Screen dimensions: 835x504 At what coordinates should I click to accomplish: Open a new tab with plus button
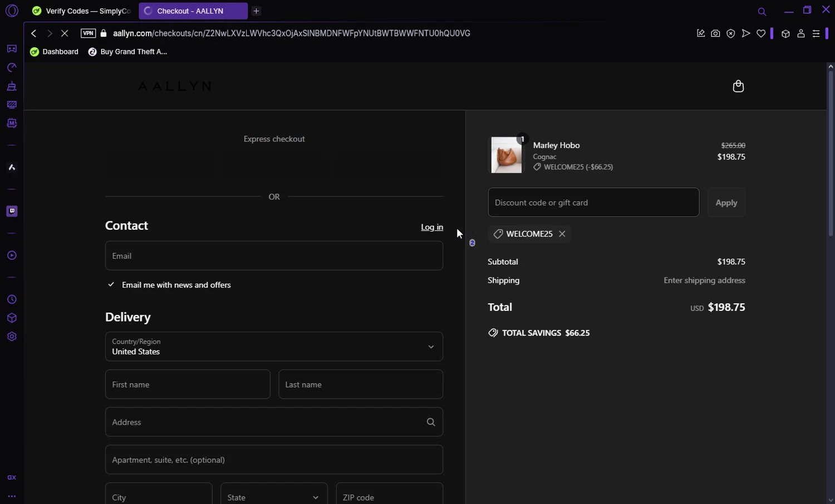(x=256, y=11)
